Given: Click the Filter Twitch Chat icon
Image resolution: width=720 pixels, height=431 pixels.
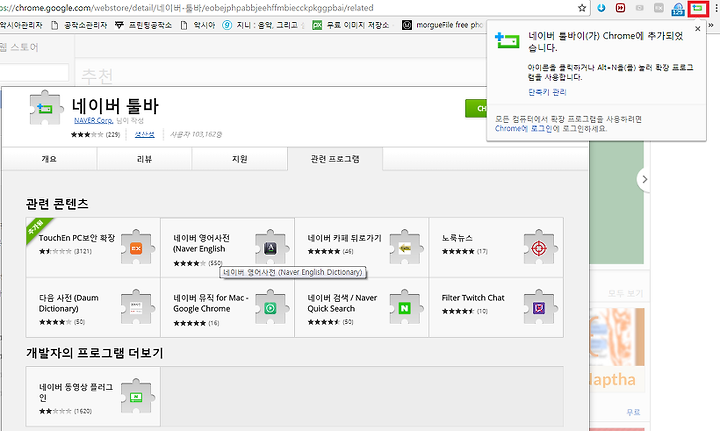Looking at the screenshot, I should click(x=539, y=307).
